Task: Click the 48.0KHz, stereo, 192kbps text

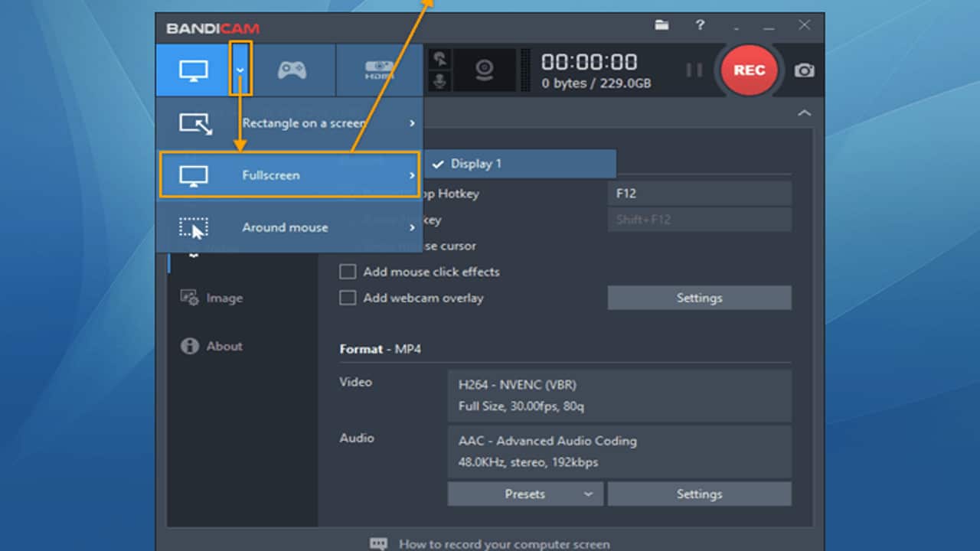Action: [528, 462]
